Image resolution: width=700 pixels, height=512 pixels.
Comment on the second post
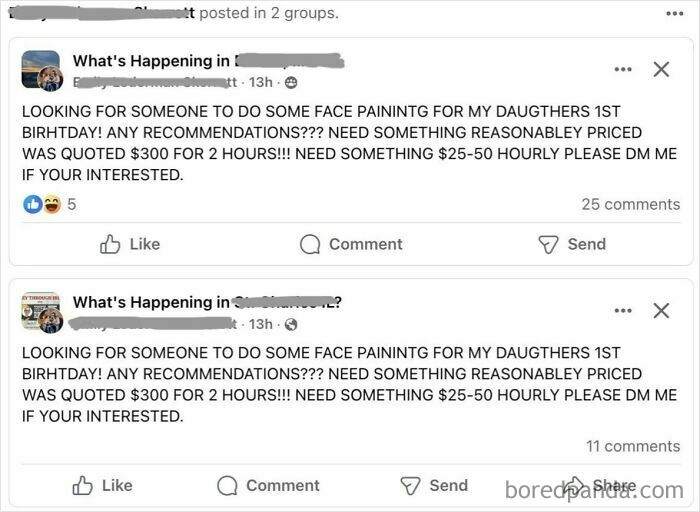click(x=268, y=486)
